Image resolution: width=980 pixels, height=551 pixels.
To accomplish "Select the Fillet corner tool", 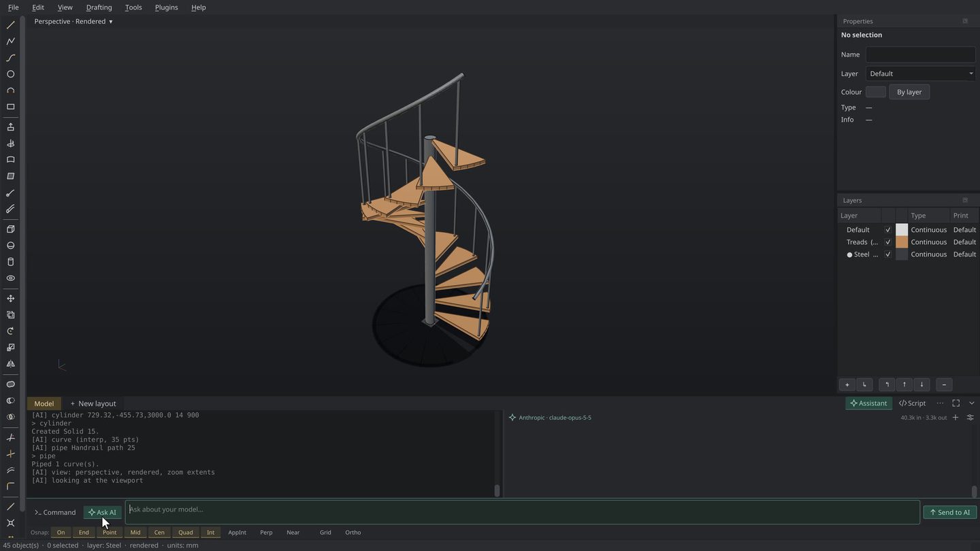I will (10, 486).
